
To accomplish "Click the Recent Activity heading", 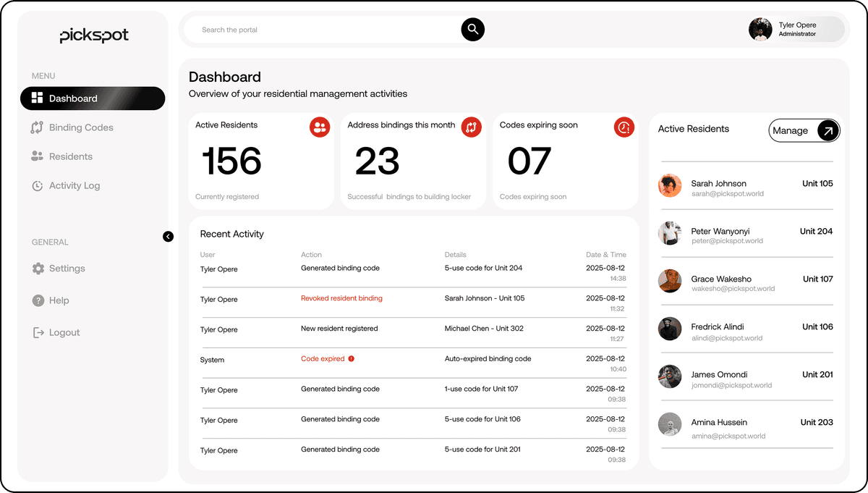I will coord(232,234).
